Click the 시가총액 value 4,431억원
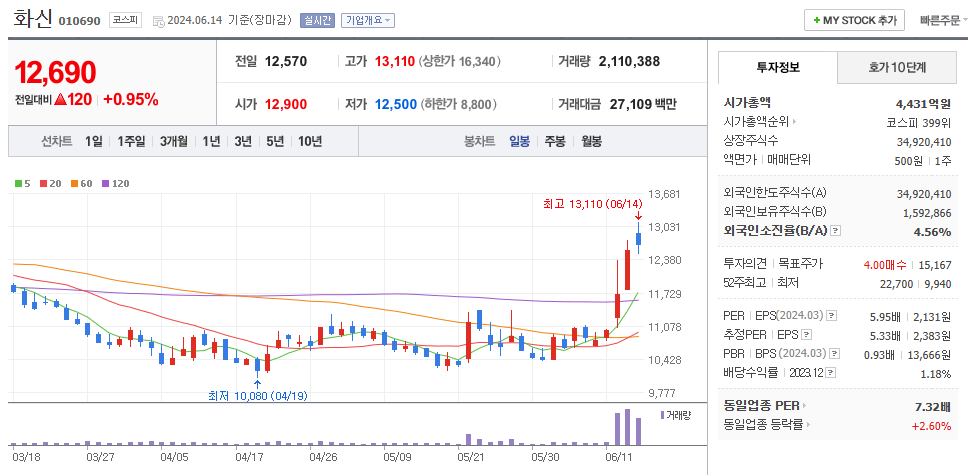The height and width of the screenshot is (475, 979). point(923,104)
